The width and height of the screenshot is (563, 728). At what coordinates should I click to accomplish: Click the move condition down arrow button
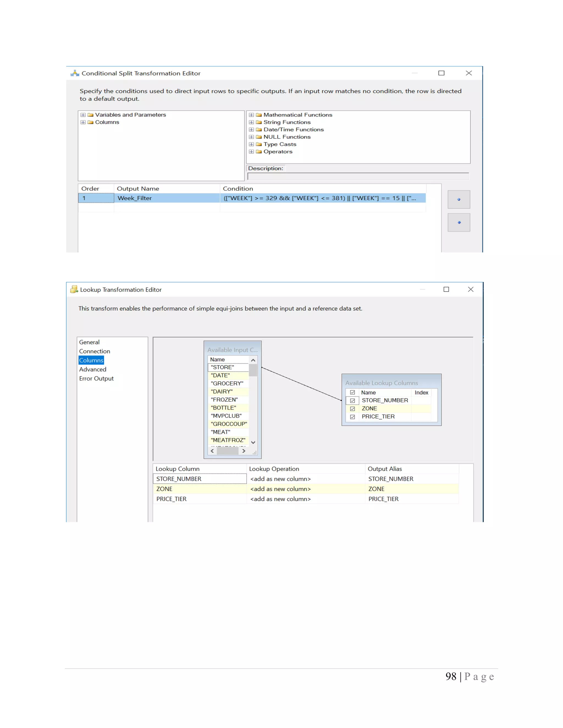(459, 222)
